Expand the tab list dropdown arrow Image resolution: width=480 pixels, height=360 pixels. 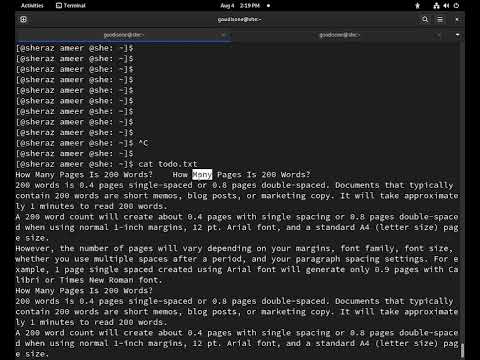click(457, 35)
